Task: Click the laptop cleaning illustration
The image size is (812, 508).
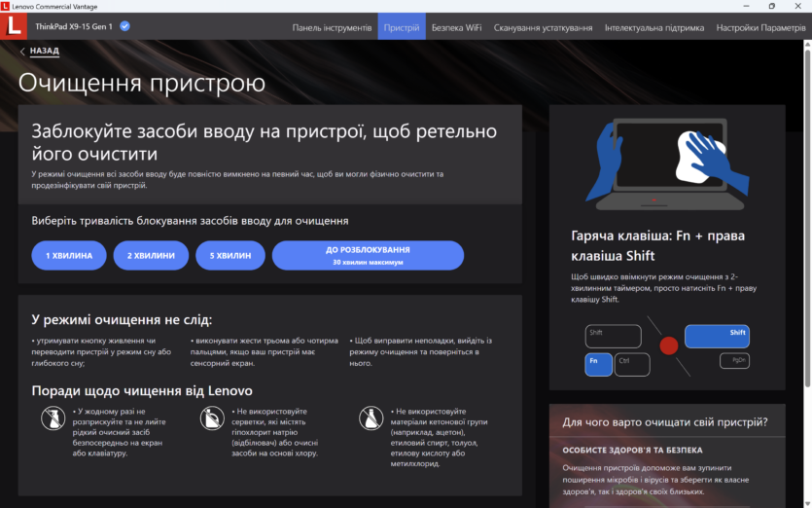Action: pyautogui.click(x=667, y=164)
